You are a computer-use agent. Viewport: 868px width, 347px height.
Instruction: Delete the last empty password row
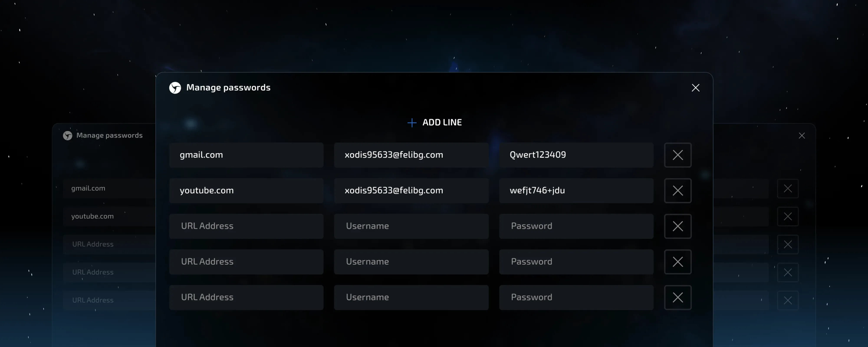(x=678, y=298)
